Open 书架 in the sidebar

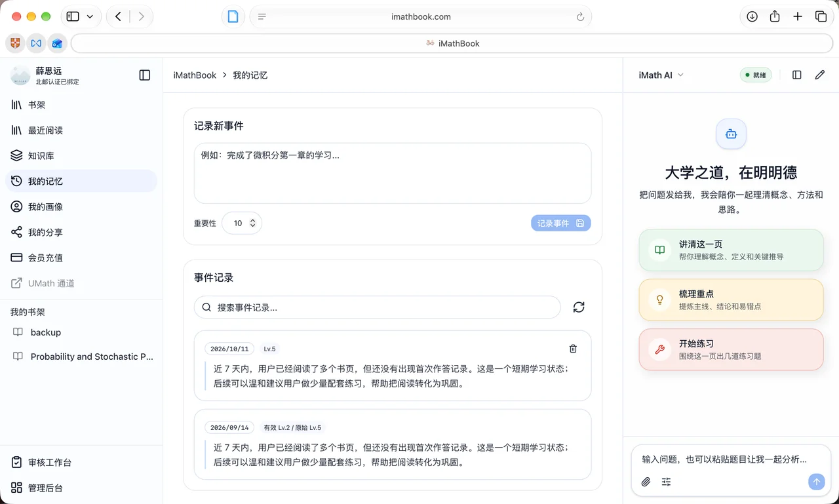pos(81,105)
